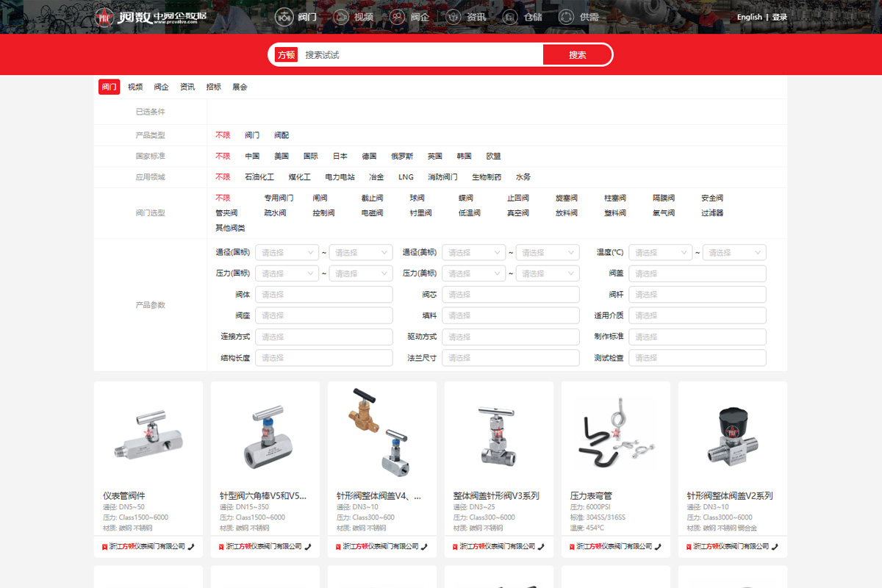Select the 阀企 icon in top navigation banner
The image size is (882, 588).
tap(397, 17)
